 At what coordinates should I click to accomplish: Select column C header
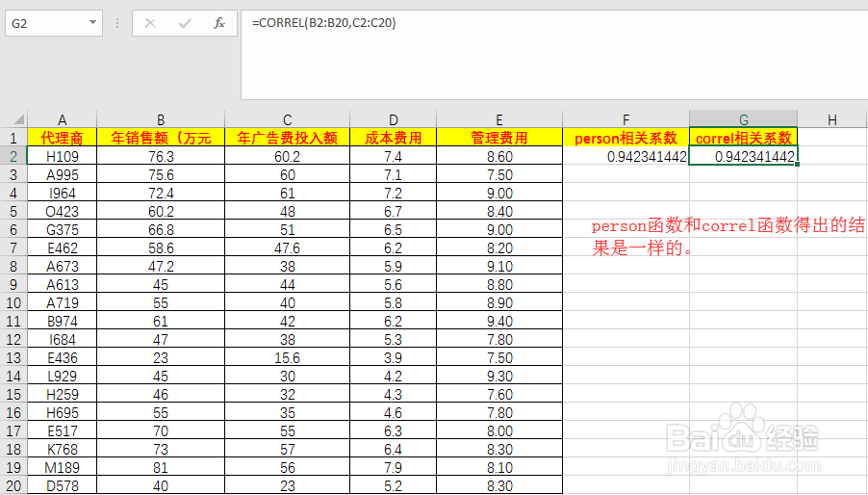click(288, 119)
